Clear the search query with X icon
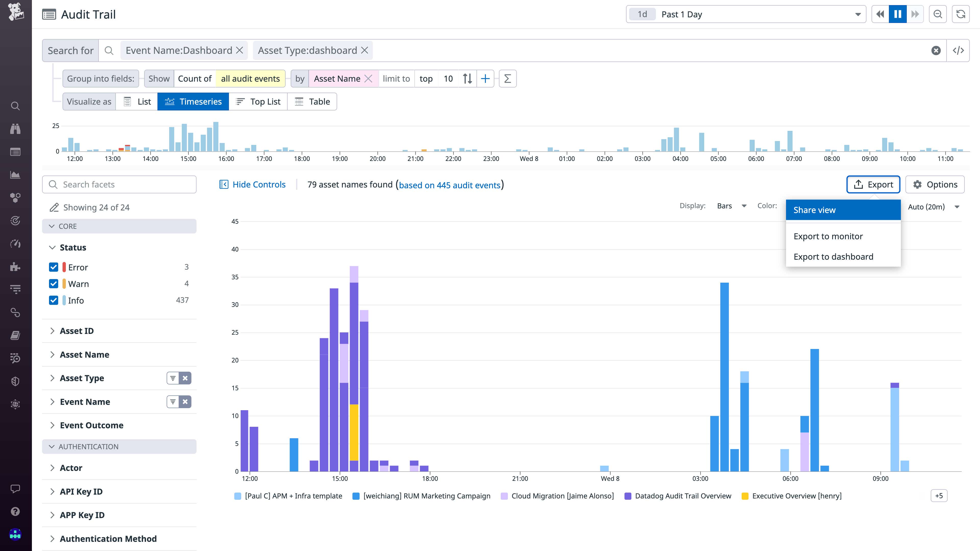 point(936,51)
